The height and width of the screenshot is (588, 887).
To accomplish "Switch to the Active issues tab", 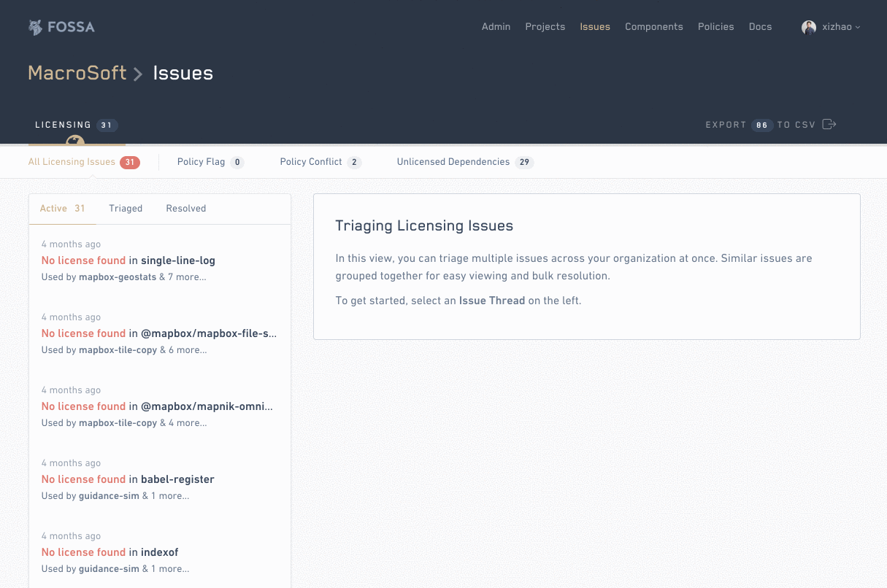I will click(62, 209).
